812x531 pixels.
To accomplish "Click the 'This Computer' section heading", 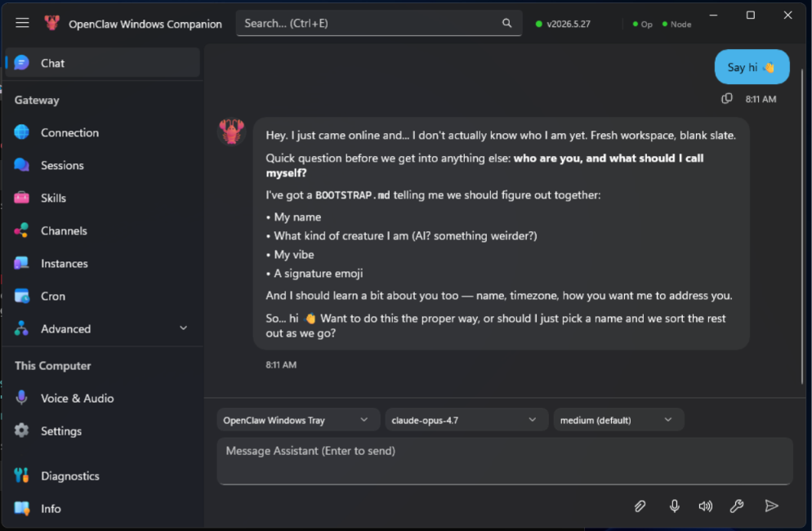I will (x=53, y=365).
